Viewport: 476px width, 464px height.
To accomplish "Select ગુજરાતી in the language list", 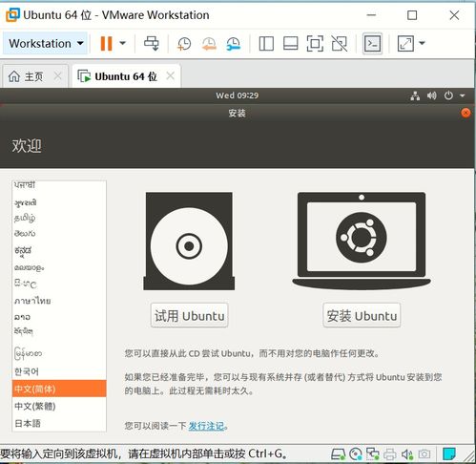I will pos(59,202).
